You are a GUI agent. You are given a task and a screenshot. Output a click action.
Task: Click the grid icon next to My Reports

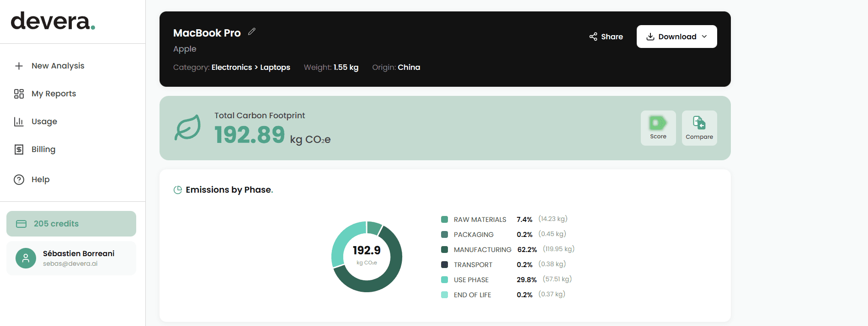click(x=19, y=94)
